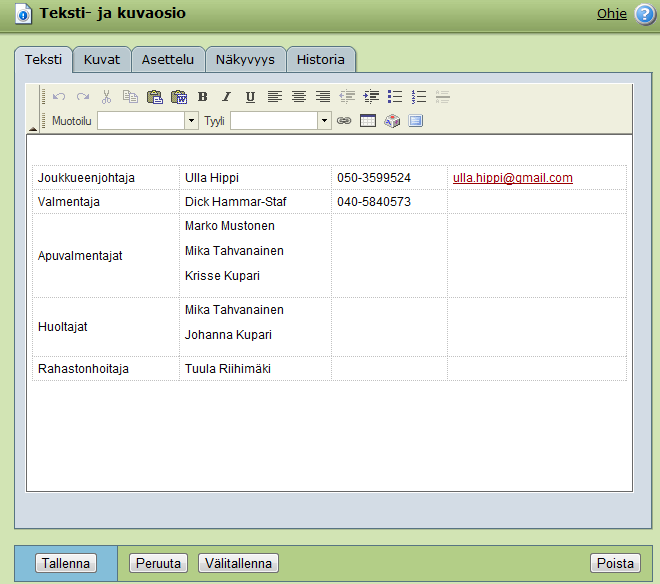Center align text

click(x=299, y=97)
